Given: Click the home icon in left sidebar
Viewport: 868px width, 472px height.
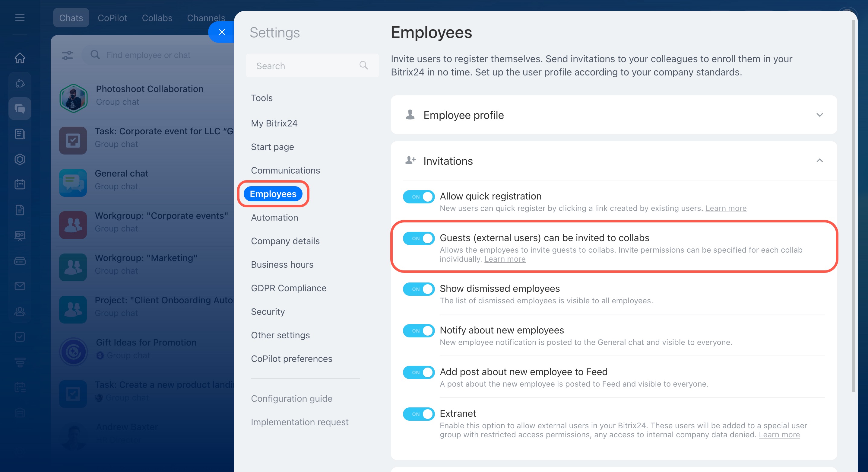Looking at the screenshot, I should click(20, 58).
